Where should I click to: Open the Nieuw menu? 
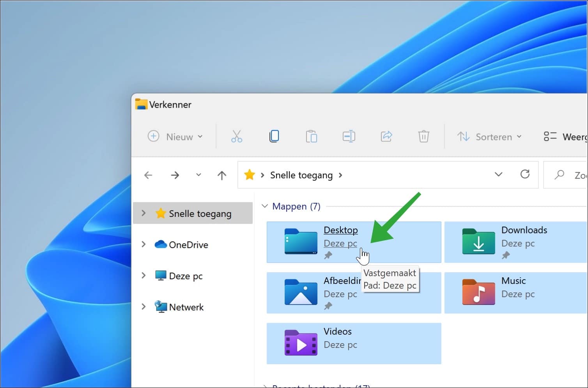(x=175, y=136)
